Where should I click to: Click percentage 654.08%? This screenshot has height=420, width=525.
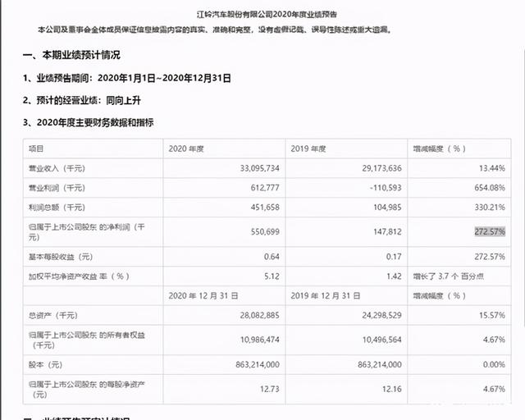[490, 188]
